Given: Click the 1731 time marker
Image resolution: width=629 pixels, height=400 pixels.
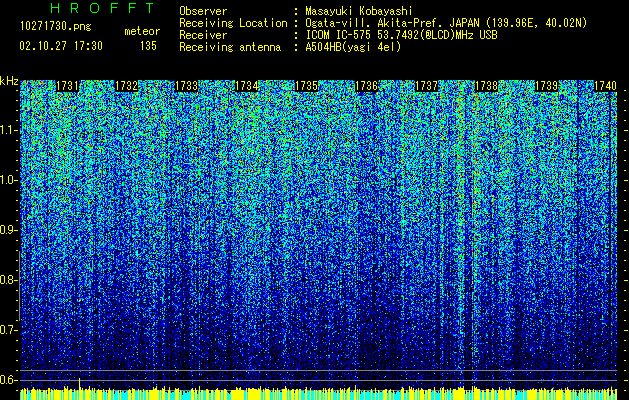Looking at the screenshot, I should [x=67, y=86].
